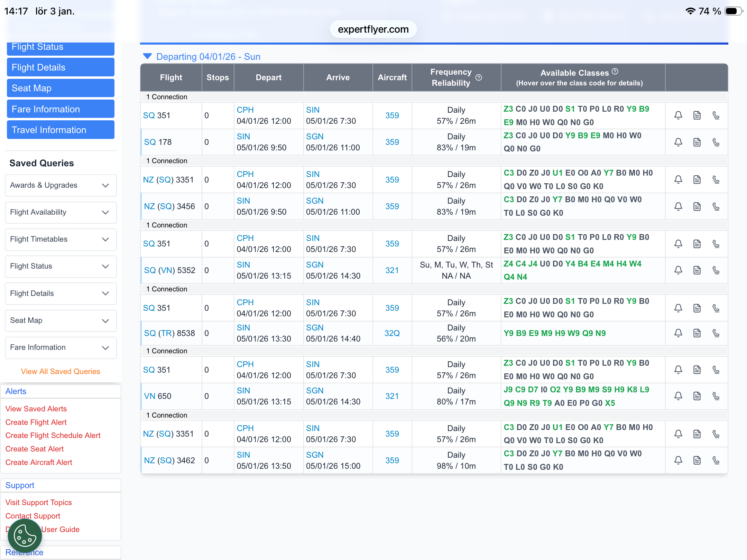
Task: Click the Create Flight Alert link
Action: point(36,422)
